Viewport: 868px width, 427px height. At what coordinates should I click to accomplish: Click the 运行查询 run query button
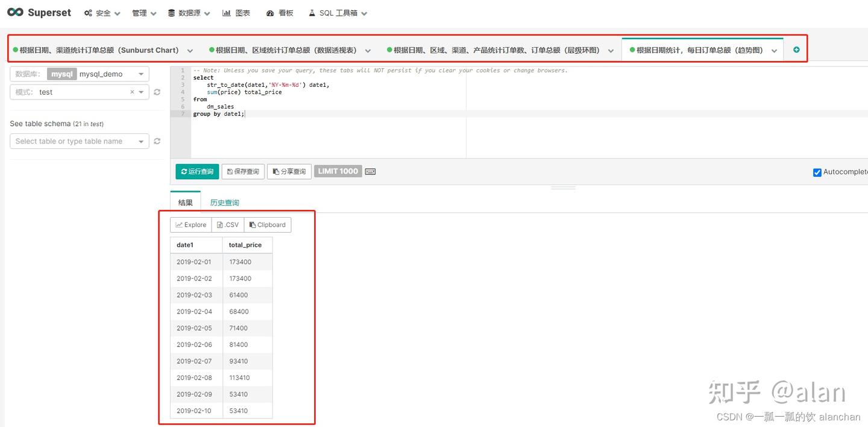click(197, 171)
